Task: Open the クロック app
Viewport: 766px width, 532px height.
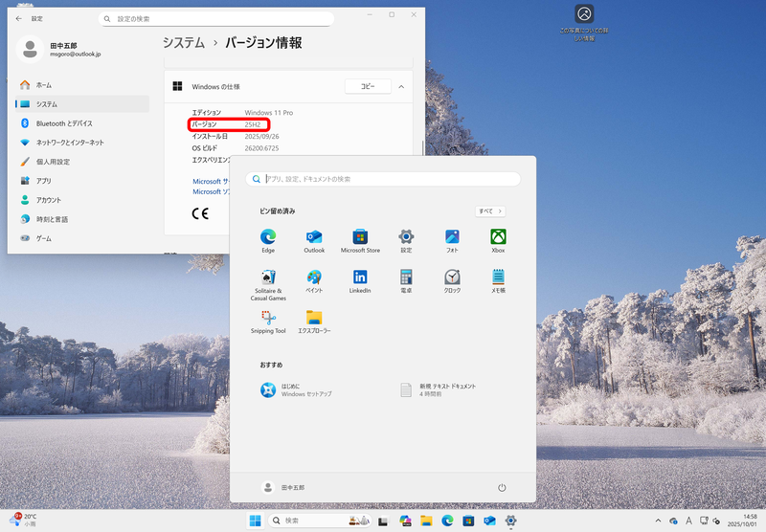Action: 452,281
